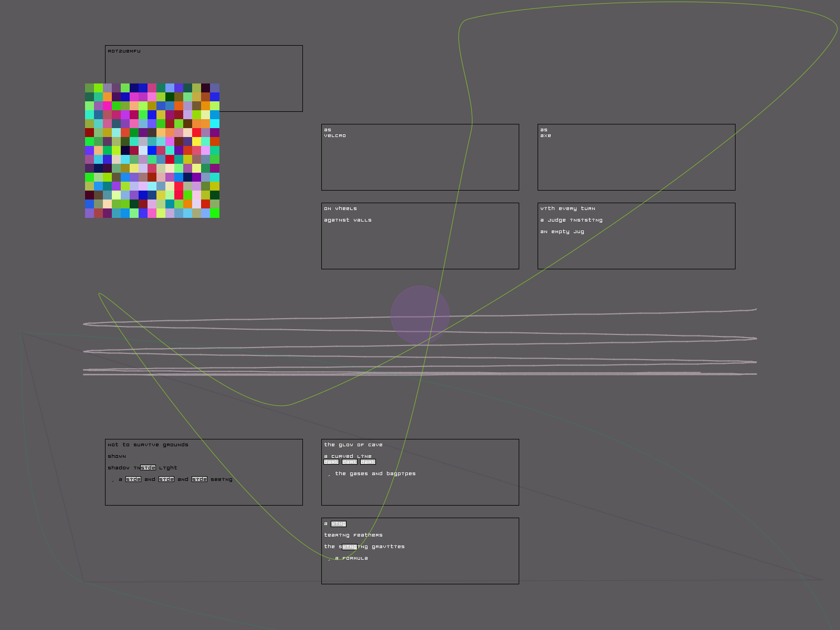
Task: Pick bright green bottom-right cell of color grid
Action: (215, 213)
